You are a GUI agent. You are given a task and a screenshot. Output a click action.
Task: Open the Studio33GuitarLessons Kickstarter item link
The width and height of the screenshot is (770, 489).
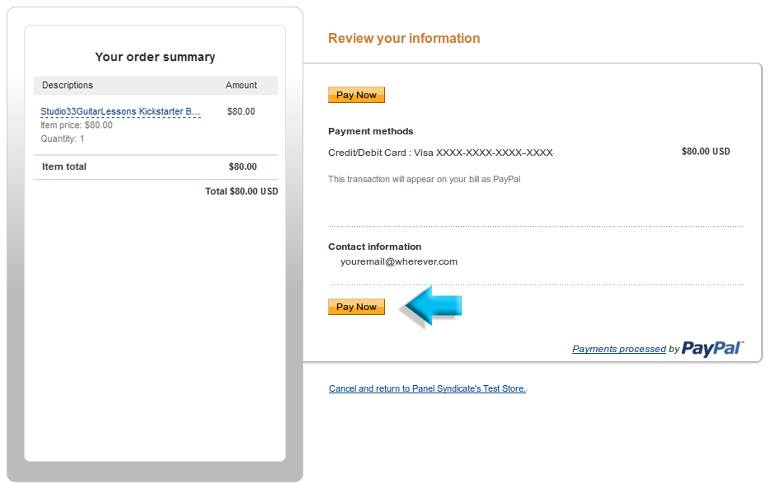120,111
